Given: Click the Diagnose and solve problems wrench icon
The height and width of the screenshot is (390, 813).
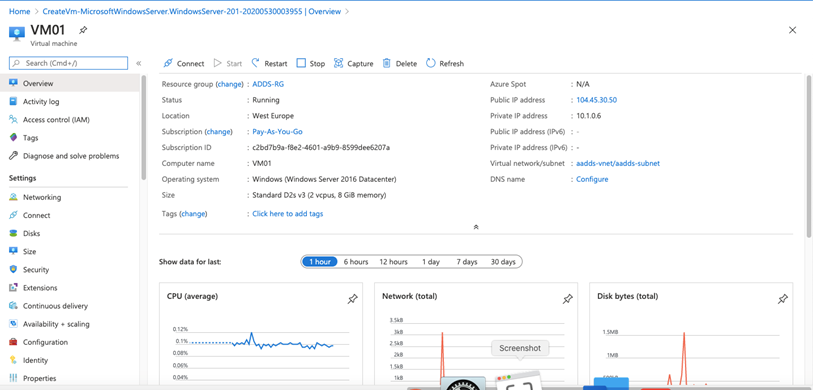Looking at the screenshot, I should click(x=13, y=156).
